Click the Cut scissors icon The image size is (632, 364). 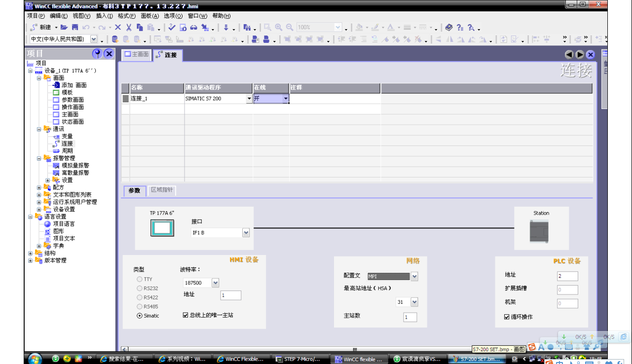point(129,28)
